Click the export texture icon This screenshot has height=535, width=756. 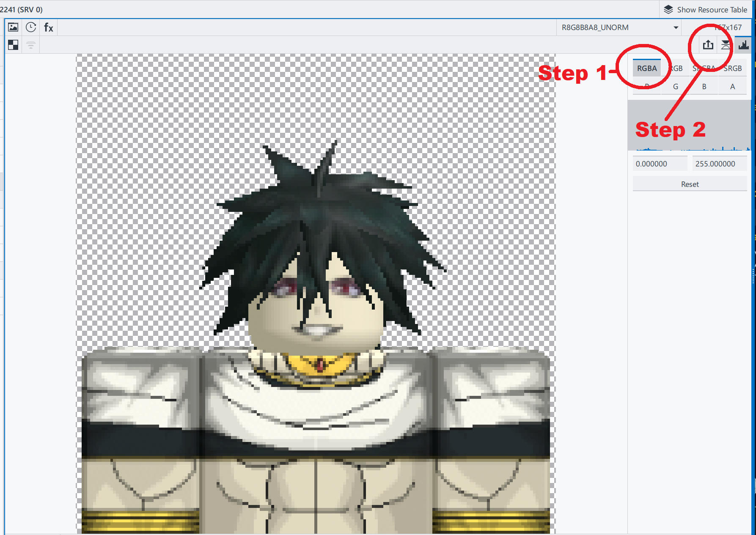[x=708, y=45]
